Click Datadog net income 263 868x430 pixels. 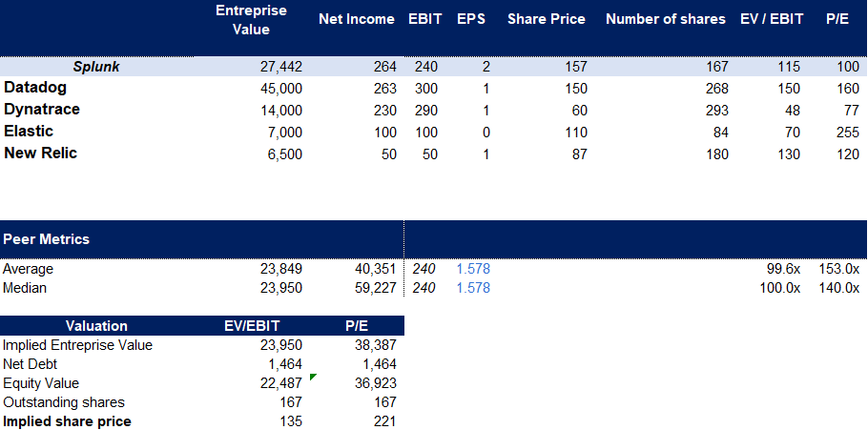point(384,89)
